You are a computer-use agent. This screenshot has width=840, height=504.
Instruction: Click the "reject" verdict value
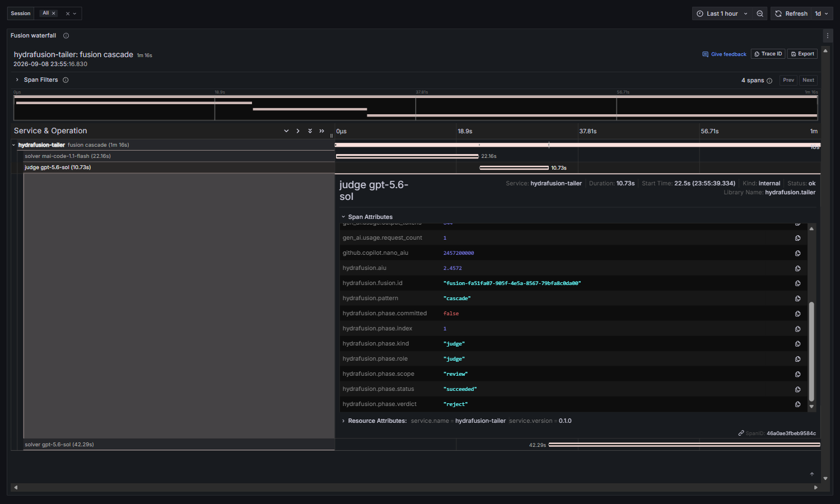[455, 404]
